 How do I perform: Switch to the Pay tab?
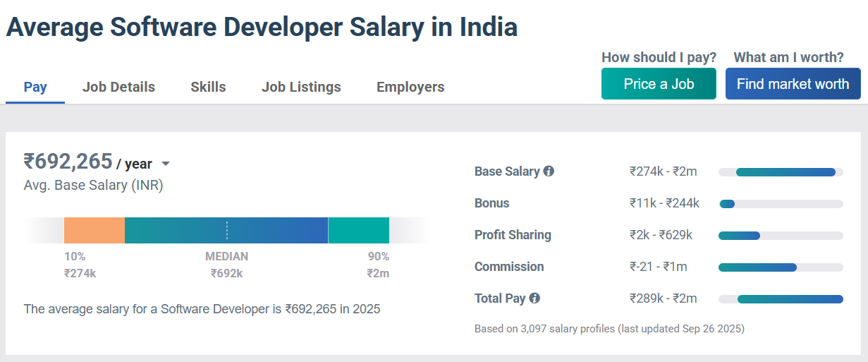[x=35, y=87]
